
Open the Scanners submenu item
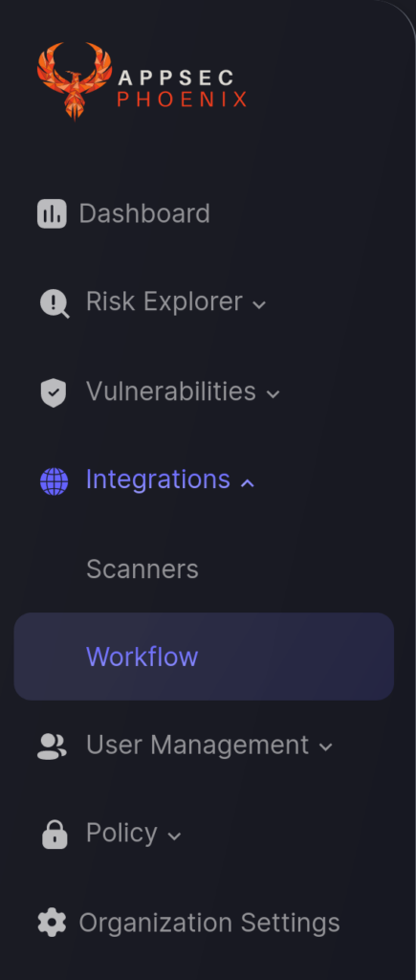[142, 568]
